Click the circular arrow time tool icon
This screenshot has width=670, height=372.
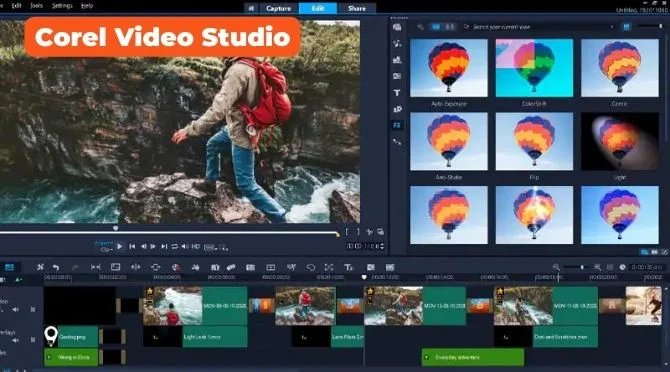tap(311, 267)
